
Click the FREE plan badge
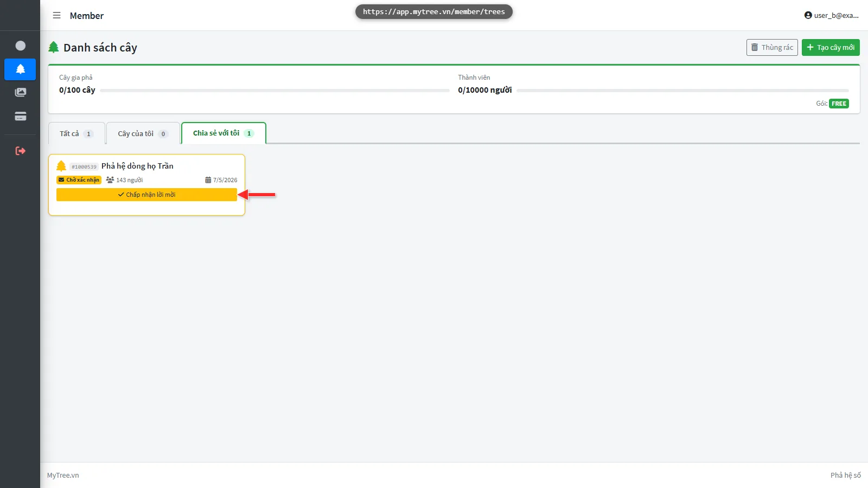(x=839, y=104)
